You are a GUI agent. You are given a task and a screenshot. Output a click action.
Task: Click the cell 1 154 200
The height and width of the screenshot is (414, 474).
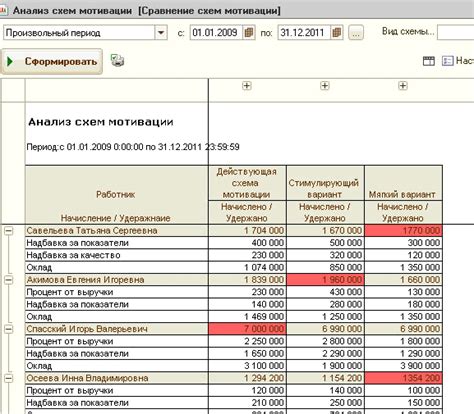click(x=325, y=378)
